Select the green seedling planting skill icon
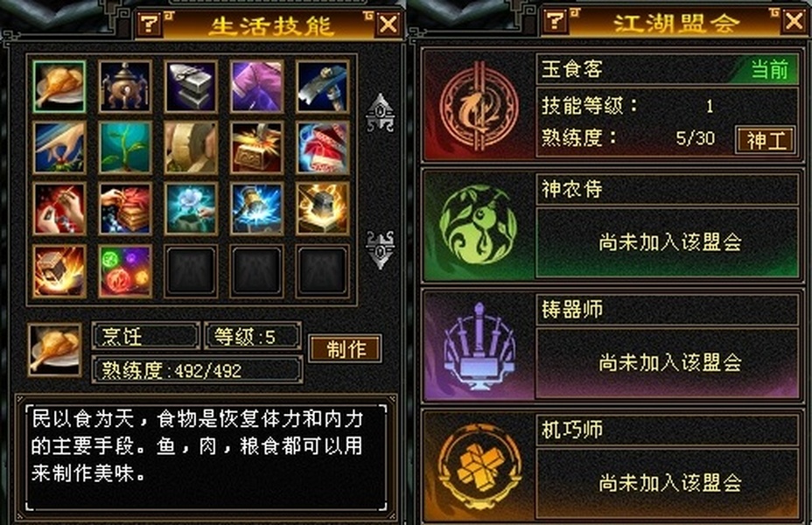This screenshot has width=812, height=525. point(125,148)
